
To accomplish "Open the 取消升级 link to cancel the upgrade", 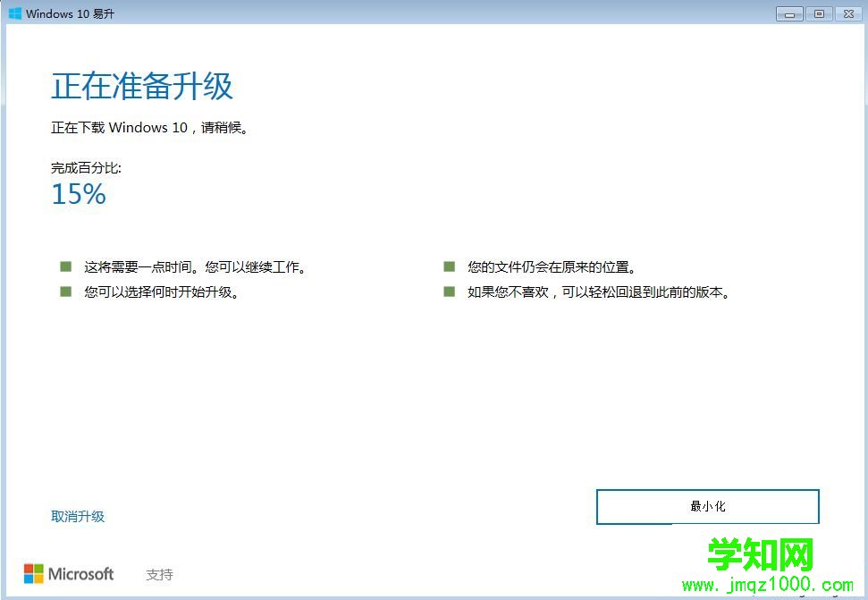I will (78, 516).
